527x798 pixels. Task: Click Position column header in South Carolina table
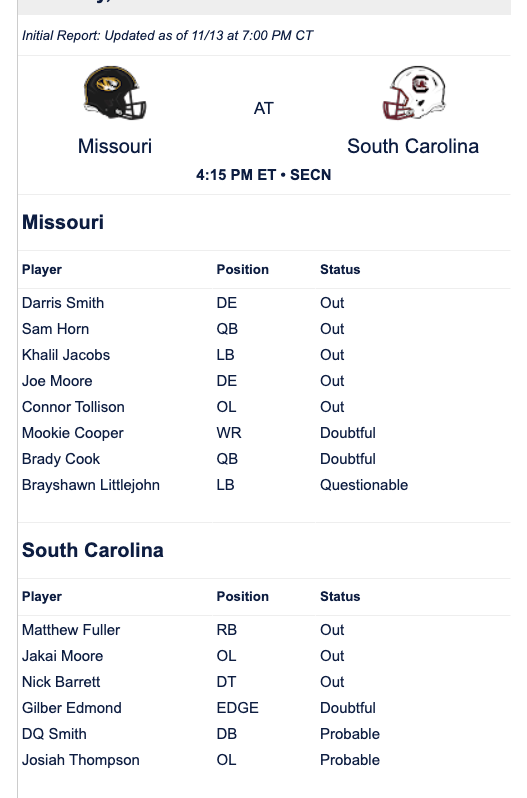click(243, 596)
